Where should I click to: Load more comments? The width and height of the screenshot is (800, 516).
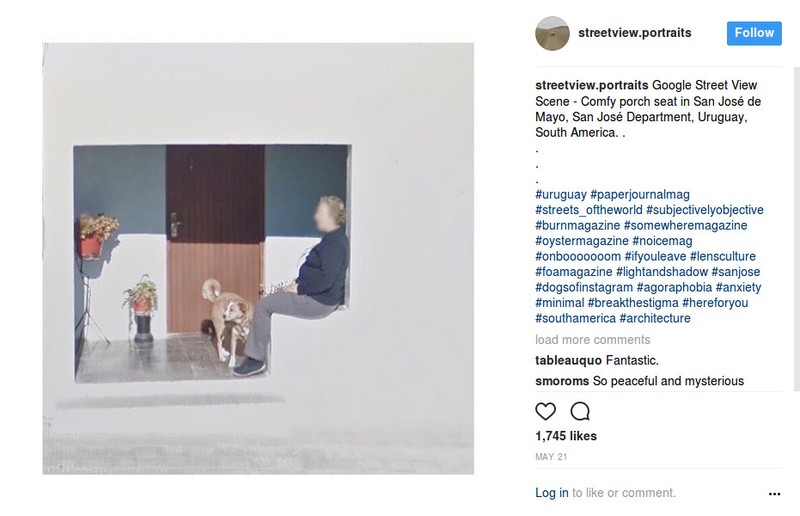coord(592,339)
